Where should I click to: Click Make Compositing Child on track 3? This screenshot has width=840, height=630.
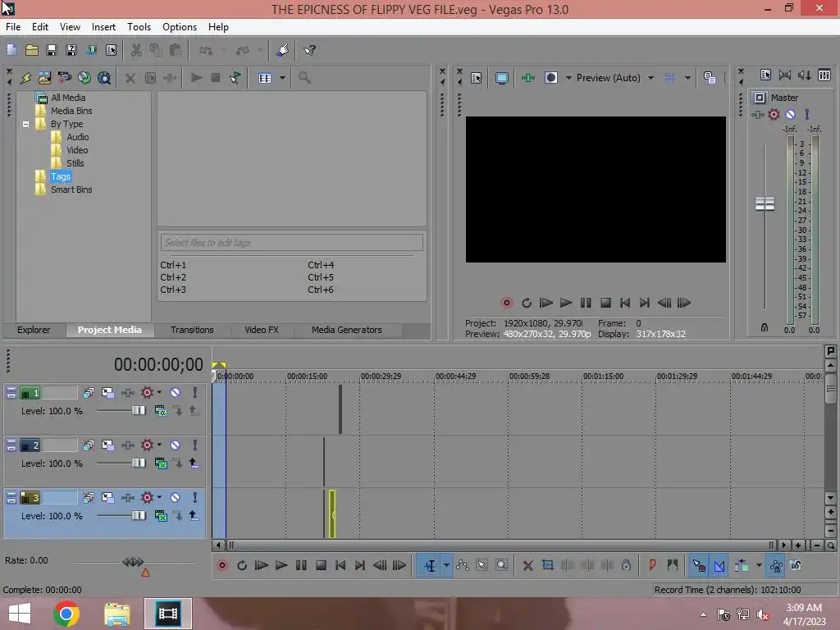(x=194, y=516)
